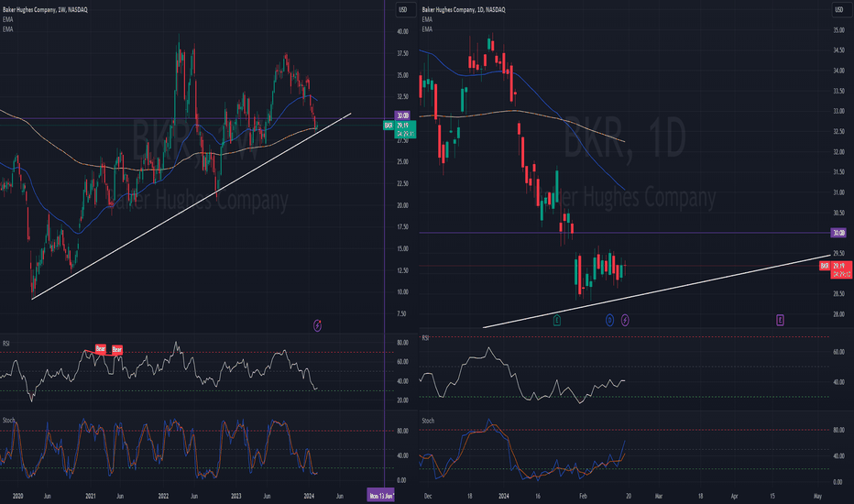Click the weekly chart title Baker Hughes 1W

[45, 10]
